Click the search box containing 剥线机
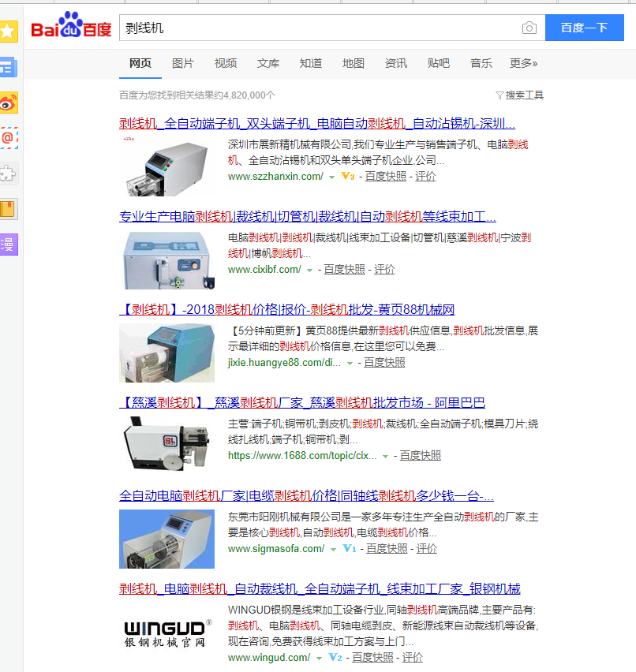Screen dimensions: 636x672 316,28
